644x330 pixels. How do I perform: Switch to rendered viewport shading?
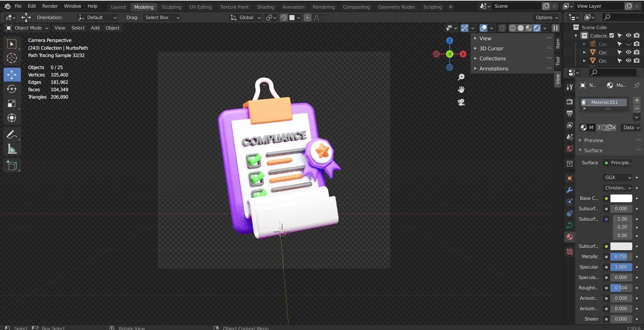tap(537, 28)
